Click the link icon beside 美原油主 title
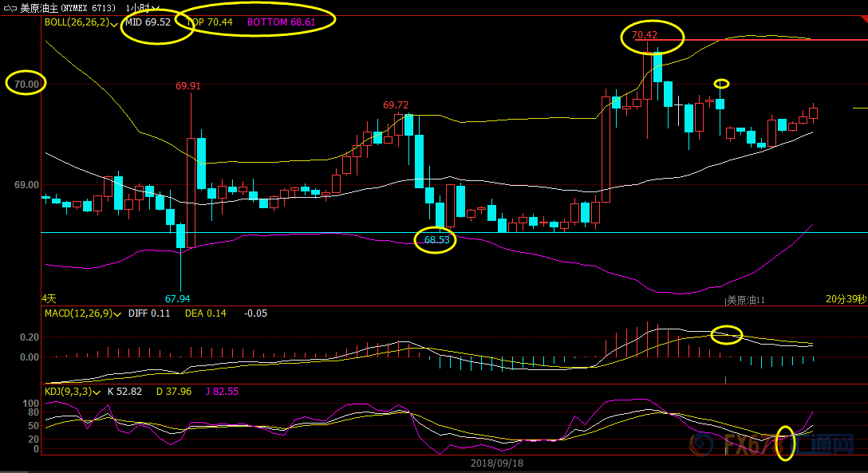 pos(9,8)
